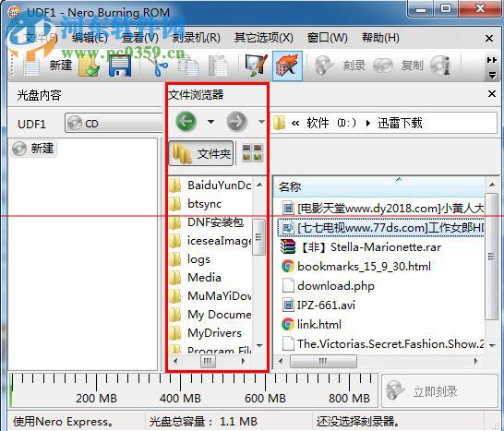Select the 电影天堂 video file

382,209
